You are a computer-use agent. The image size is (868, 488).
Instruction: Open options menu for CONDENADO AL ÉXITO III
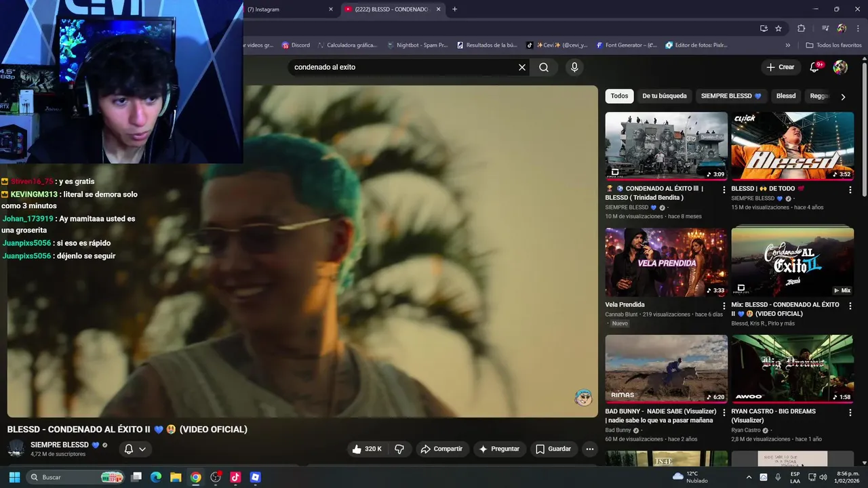pos(724,190)
